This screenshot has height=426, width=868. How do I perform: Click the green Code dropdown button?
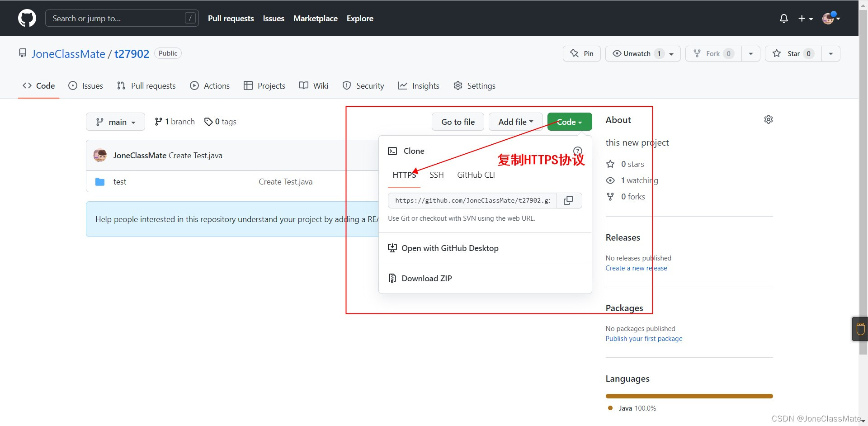(x=570, y=122)
